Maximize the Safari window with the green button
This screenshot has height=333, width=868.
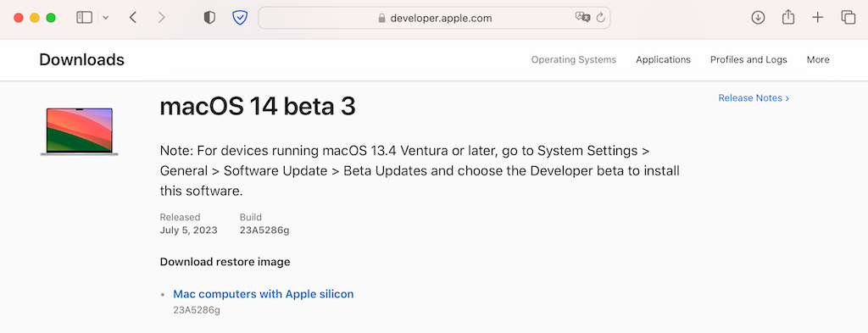point(50,18)
